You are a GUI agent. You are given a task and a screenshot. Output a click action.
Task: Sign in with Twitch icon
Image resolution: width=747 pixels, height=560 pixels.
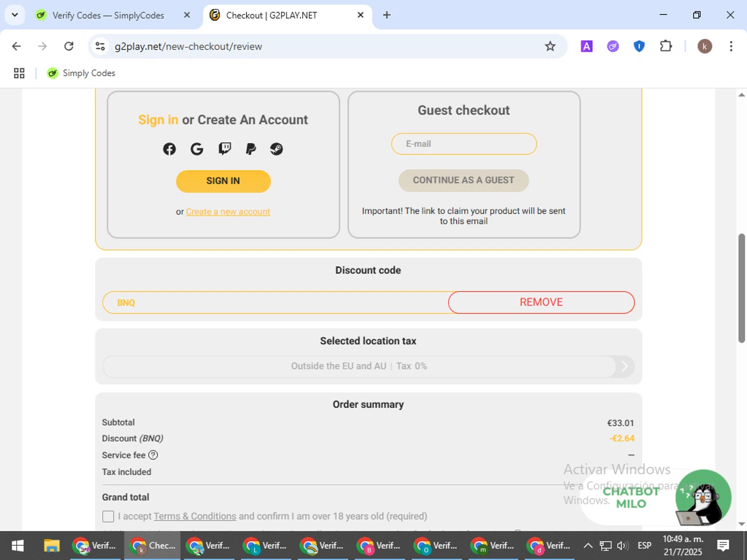pyautogui.click(x=225, y=149)
